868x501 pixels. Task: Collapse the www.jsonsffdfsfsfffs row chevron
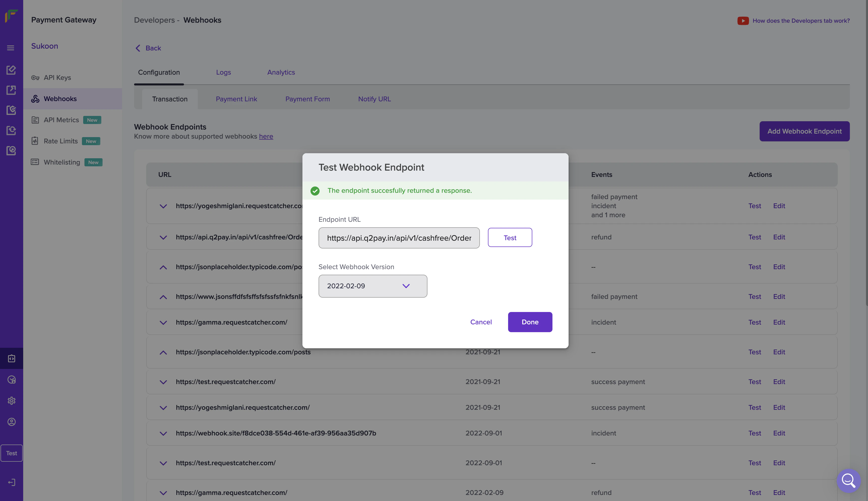click(x=163, y=297)
